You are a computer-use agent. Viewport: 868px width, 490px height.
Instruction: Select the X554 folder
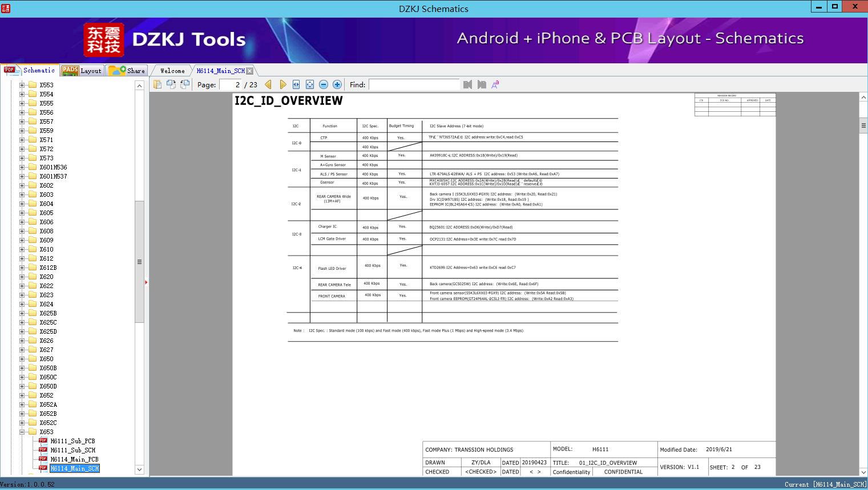(x=46, y=94)
